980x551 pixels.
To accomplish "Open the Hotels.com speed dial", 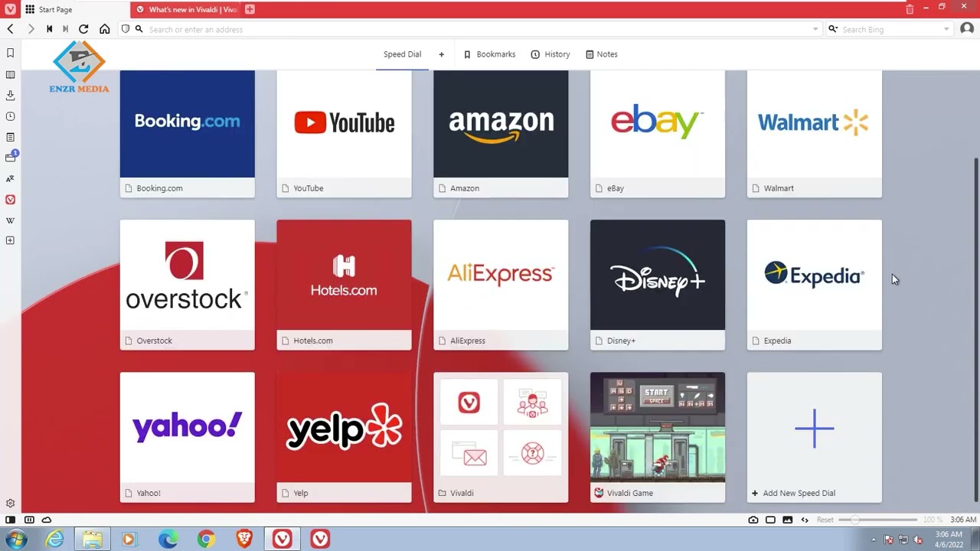I will click(x=345, y=285).
